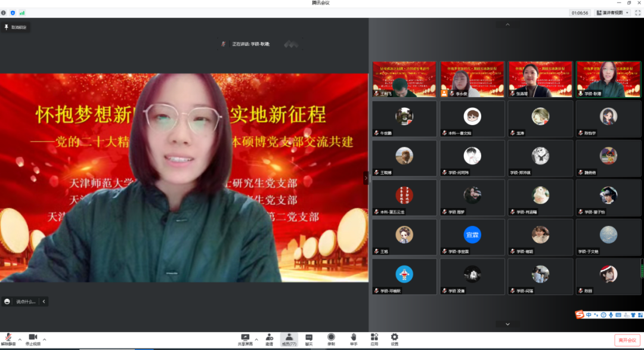Expand audio options arrow next to 解除静音
The height and width of the screenshot is (350, 644).
(x=20, y=339)
